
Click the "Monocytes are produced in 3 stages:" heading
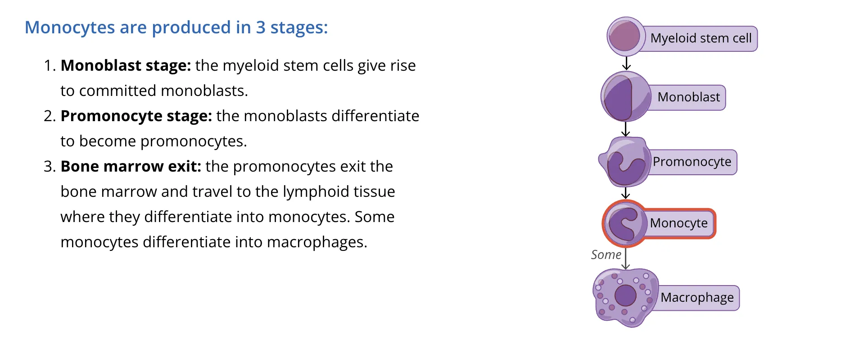176,27
